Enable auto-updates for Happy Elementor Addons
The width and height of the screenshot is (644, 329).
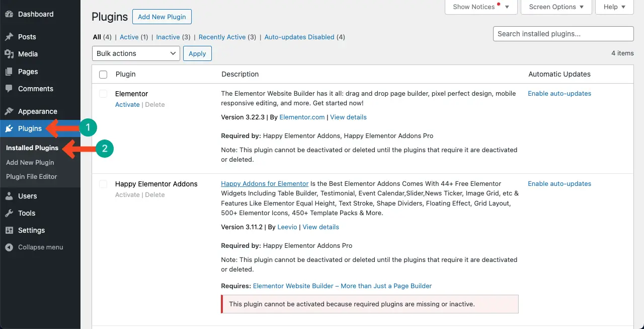click(559, 184)
